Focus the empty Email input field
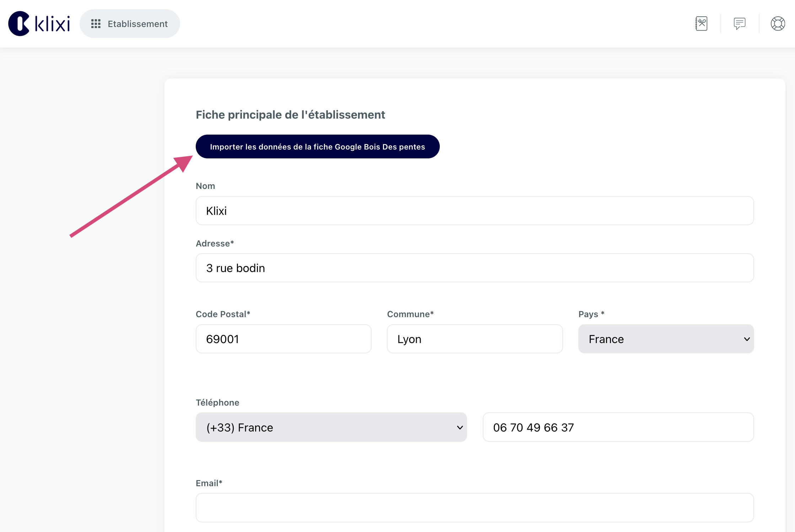 coord(474,507)
